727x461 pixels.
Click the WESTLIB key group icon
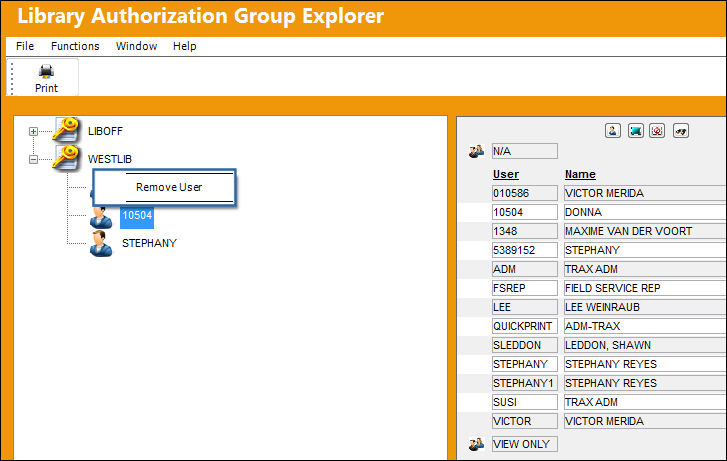point(65,158)
